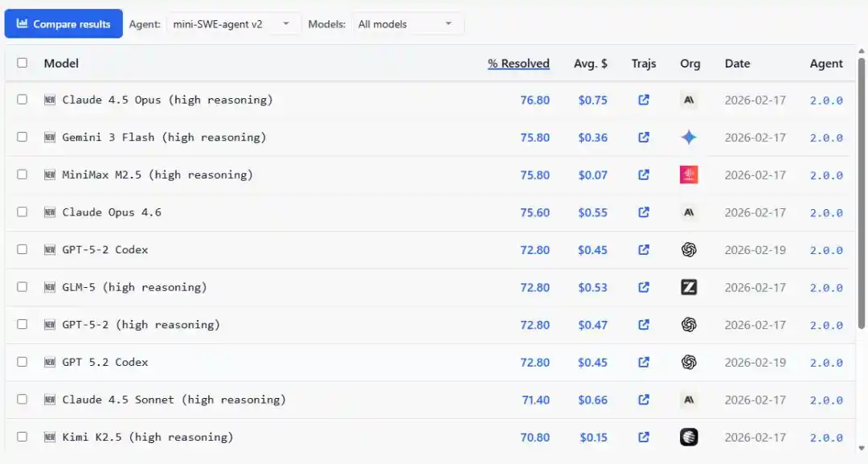Viewport: 868px width, 464px height.
Task: Click model name Kimi K2.5 (high reasoning)
Action: pyautogui.click(x=147, y=437)
